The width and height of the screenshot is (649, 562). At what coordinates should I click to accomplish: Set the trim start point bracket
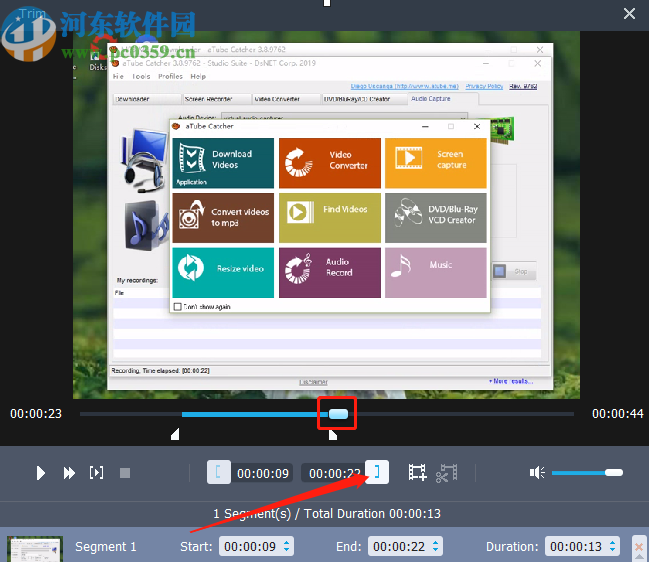(x=219, y=472)
